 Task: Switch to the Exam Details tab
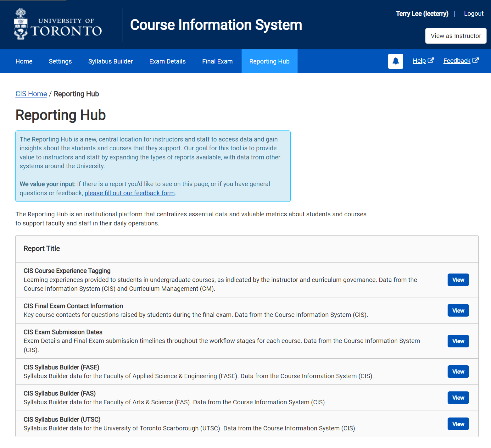167,61
